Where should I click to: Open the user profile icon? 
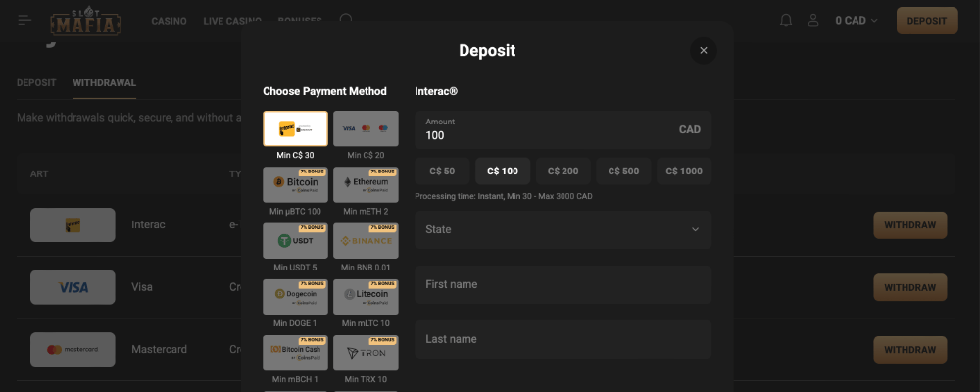pyautogui.click(x=813, y=20)
